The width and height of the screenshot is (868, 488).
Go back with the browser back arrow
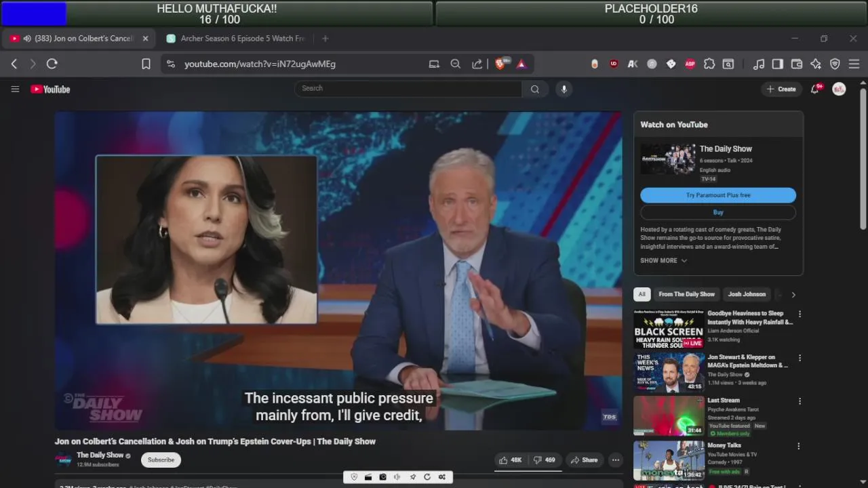point(14,64)
